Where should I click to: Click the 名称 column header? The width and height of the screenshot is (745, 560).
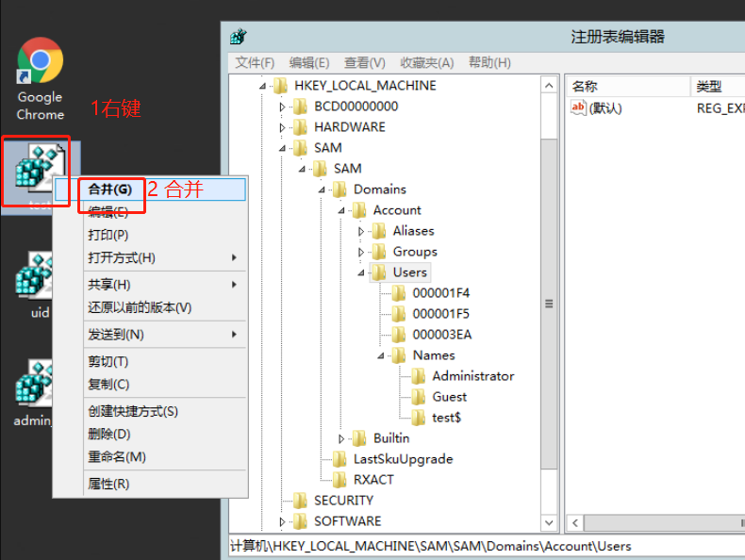click(x=585, y=86)
